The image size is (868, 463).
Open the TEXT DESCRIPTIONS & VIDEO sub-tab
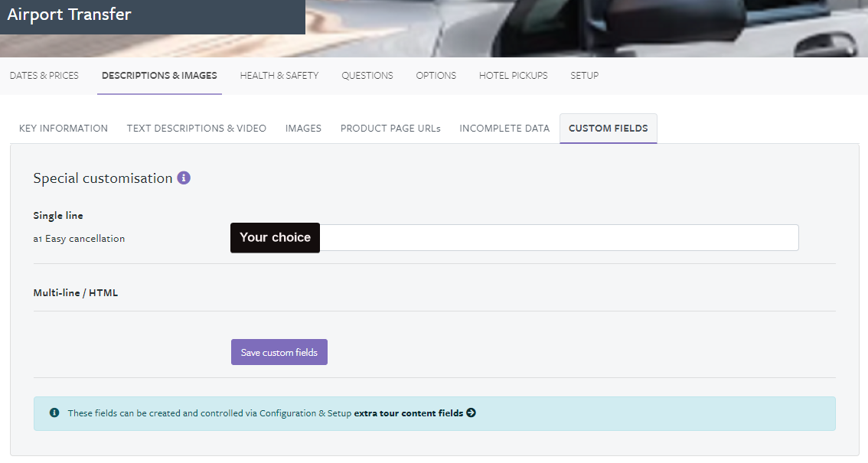[196, 128]
